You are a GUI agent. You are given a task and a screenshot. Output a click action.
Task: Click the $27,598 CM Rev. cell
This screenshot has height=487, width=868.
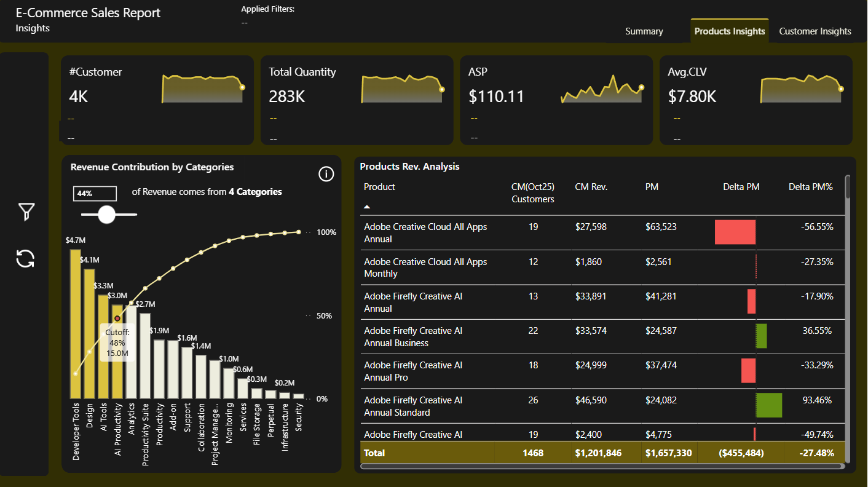pos(591,227)
